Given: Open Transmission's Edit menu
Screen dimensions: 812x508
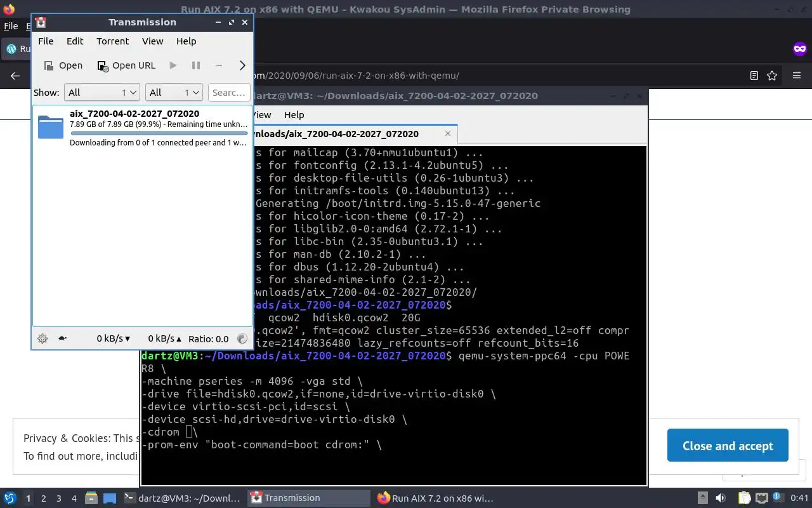Looking at the screenshot, I should [x=75, y=41].
